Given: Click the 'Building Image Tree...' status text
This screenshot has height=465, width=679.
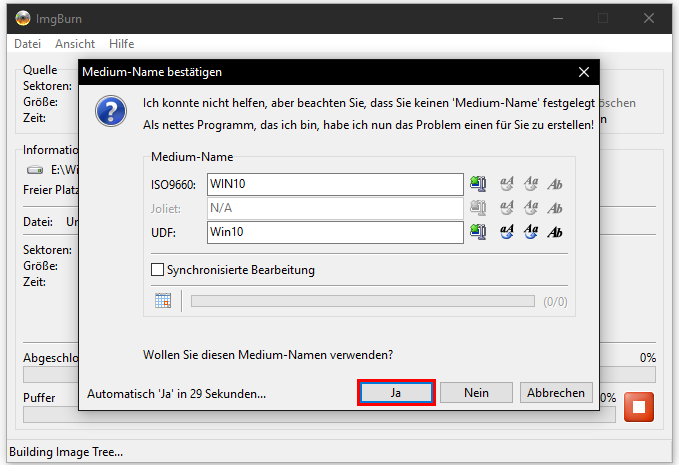Looking at the screenshot, I should point(66,452).
